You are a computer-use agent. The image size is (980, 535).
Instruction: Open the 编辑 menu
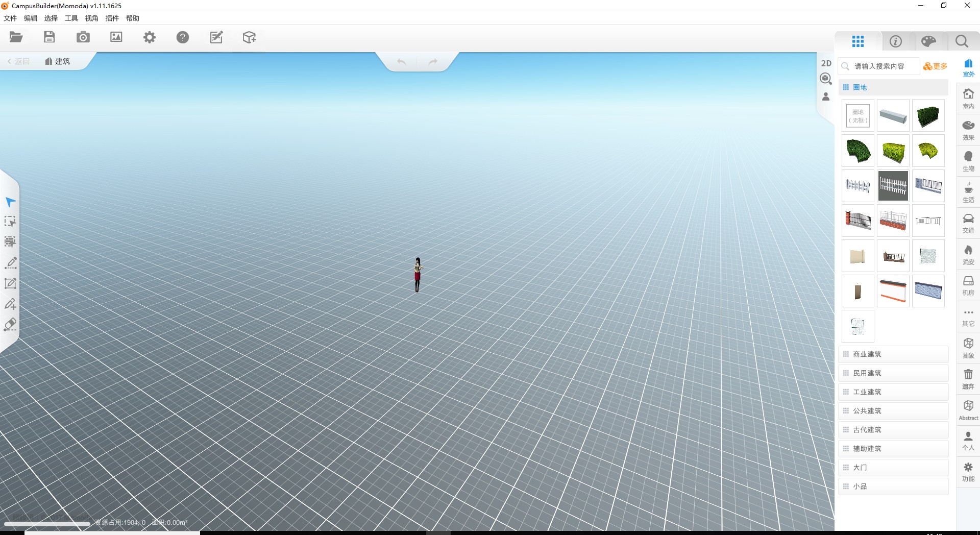click(x=31, y=18)
